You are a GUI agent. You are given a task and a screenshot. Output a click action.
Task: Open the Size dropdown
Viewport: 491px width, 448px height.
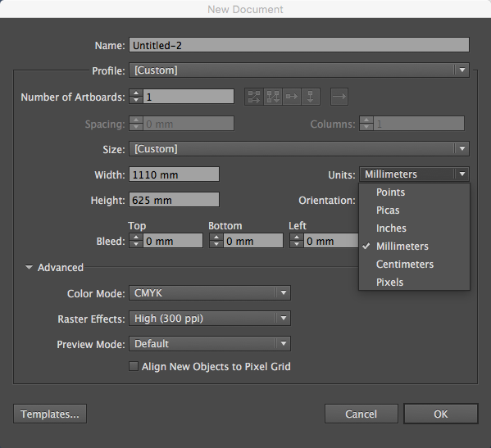tap(298, 148)
